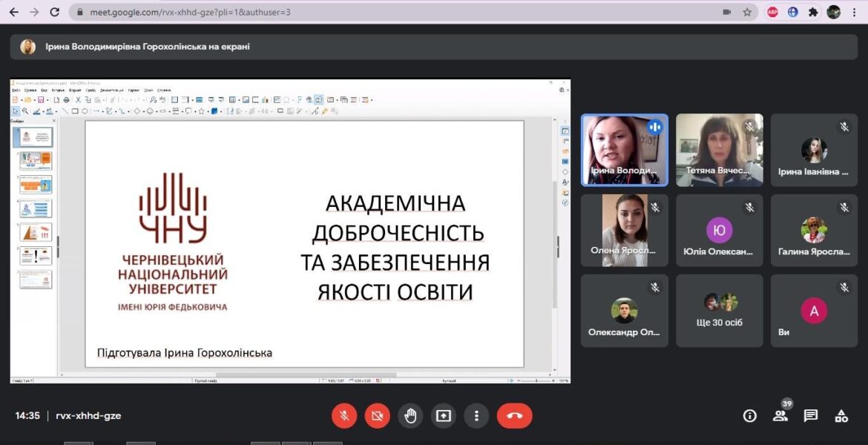Screen dimensions: 868x445
Task: Select slide 7 thumbnail in Impress panel
Action: coord(36,279)
